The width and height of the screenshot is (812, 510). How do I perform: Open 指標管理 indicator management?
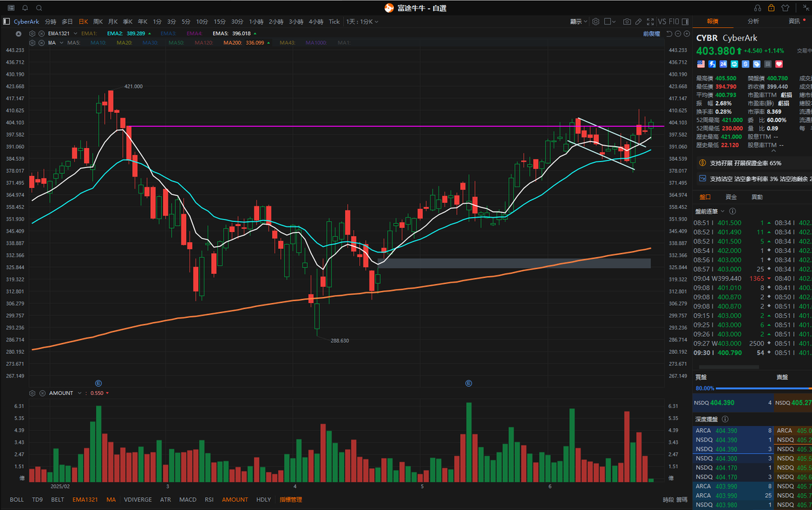click(x=291, y=499)
